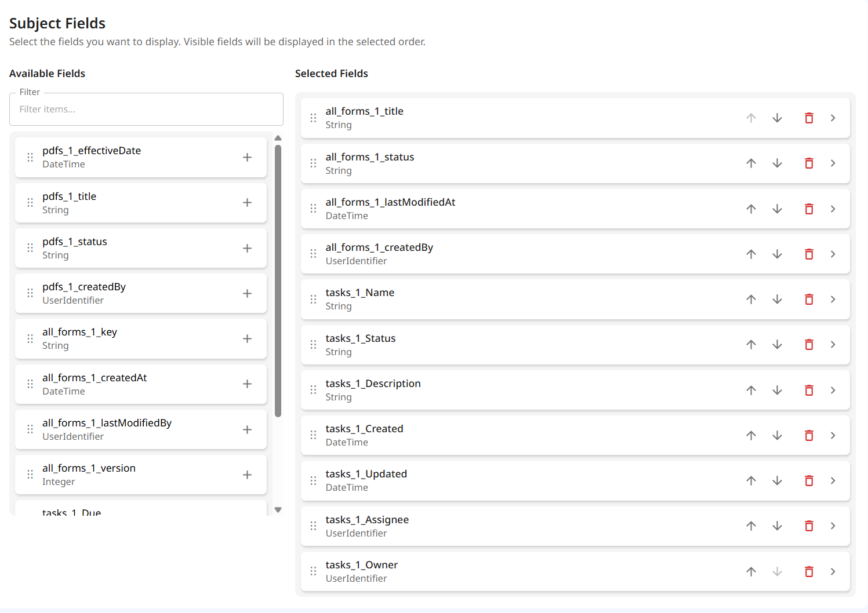Add pdfs_1_effectiveDate using the plus icon
Image resolution: width=868 pixels, height=613 pixels.
(247, 157)
